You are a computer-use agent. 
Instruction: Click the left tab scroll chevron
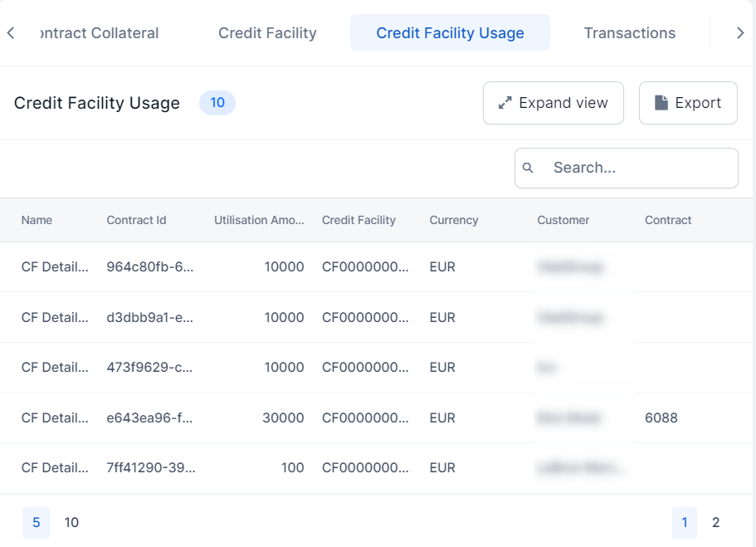tap(11, 33)
